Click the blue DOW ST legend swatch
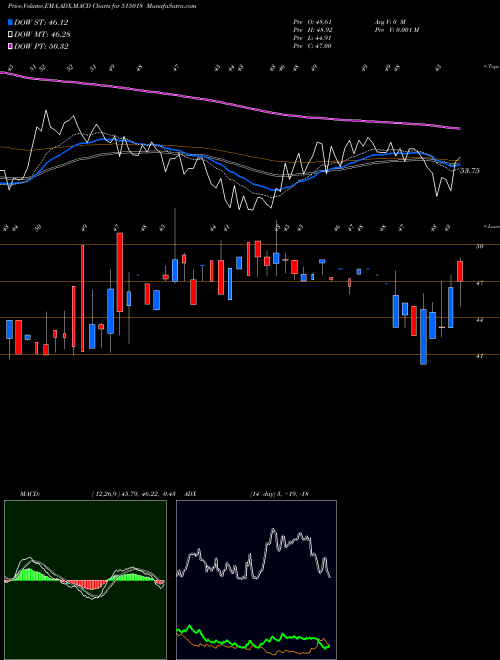This screenshot has height=660, width=500. coord(11,23)
